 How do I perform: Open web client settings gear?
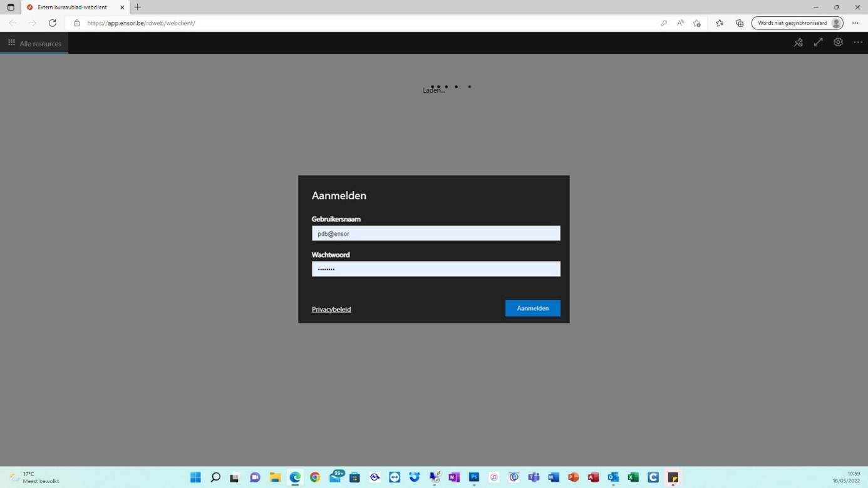point(838,43)
